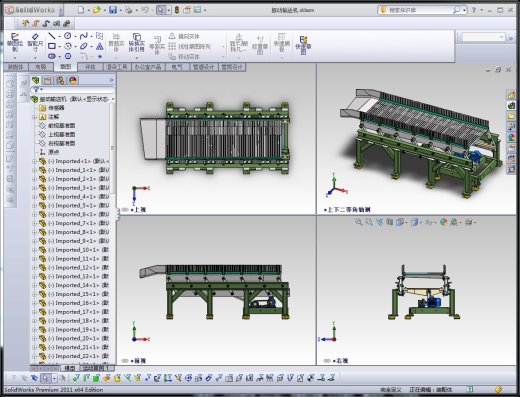This screenshot has height=397, width=520.
Task: Click the Save icon in the top toolbar
Action: [x=113, y=10]
